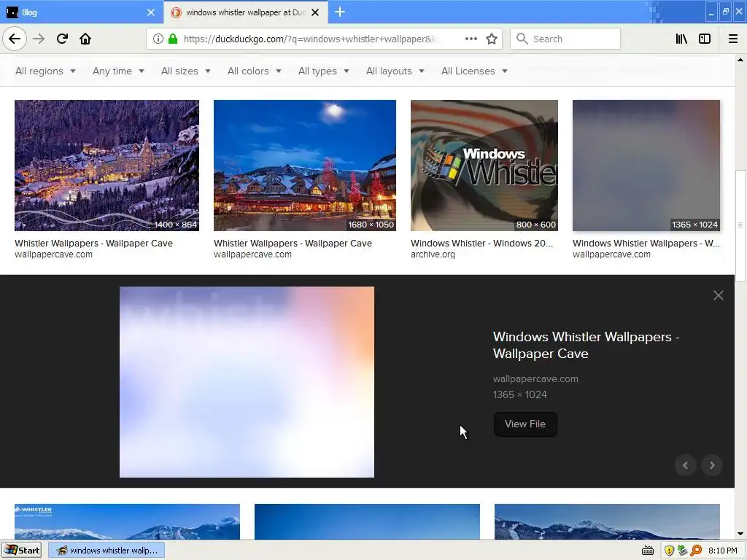Open wallpapercave.com link in detail panel
747x560 pixels.
(x=535, y=379)
